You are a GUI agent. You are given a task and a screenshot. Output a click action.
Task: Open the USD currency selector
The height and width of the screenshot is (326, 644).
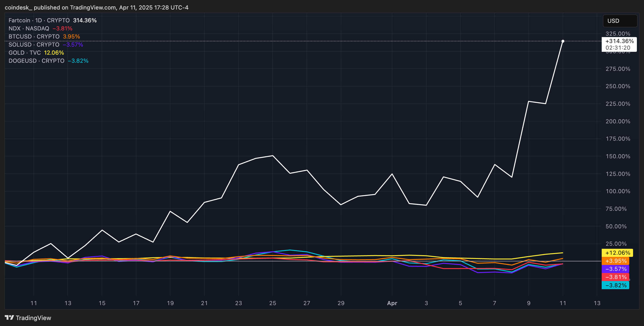click(620, 21)
